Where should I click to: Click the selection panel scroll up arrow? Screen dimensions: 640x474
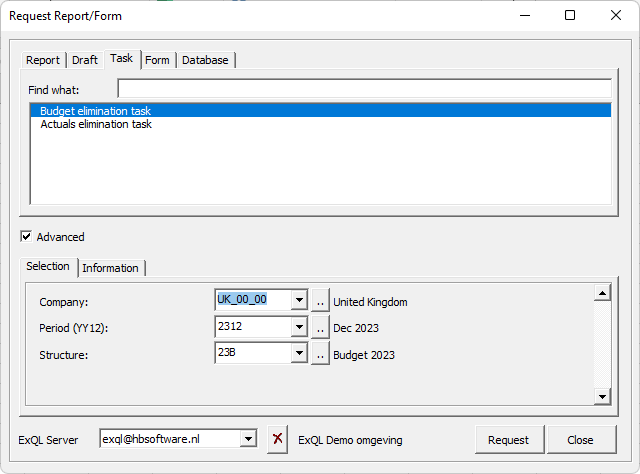tap(602, 293)
